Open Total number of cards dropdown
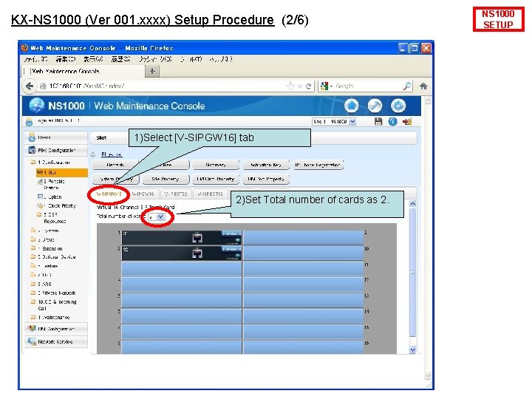Image resolution: width=532 pixels, height=399 pixels. click(x=157, y=216)
